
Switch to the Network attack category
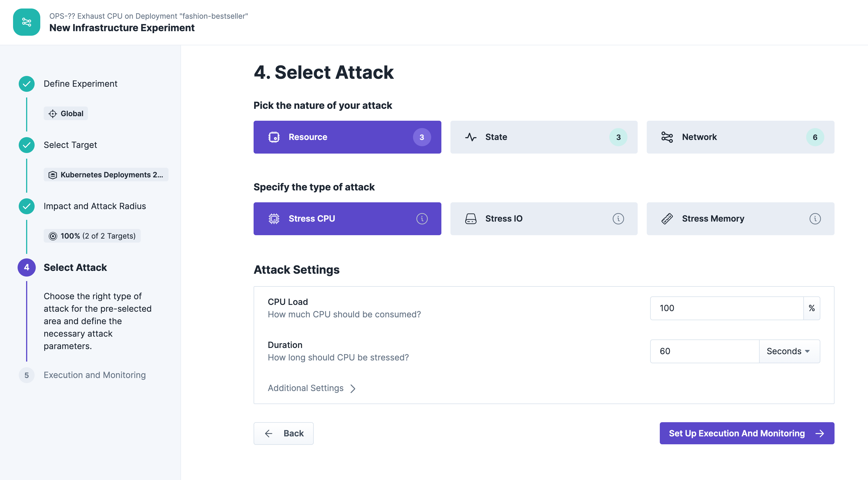[x=740, y=137]
